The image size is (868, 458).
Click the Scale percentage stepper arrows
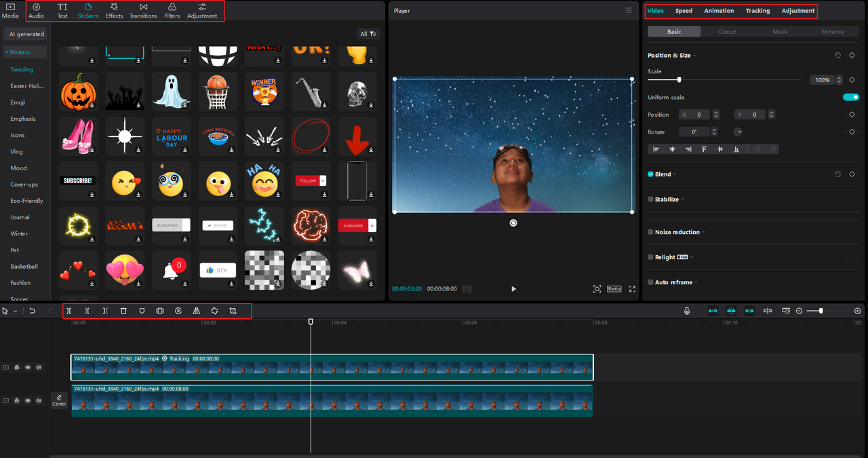(840, 79)
